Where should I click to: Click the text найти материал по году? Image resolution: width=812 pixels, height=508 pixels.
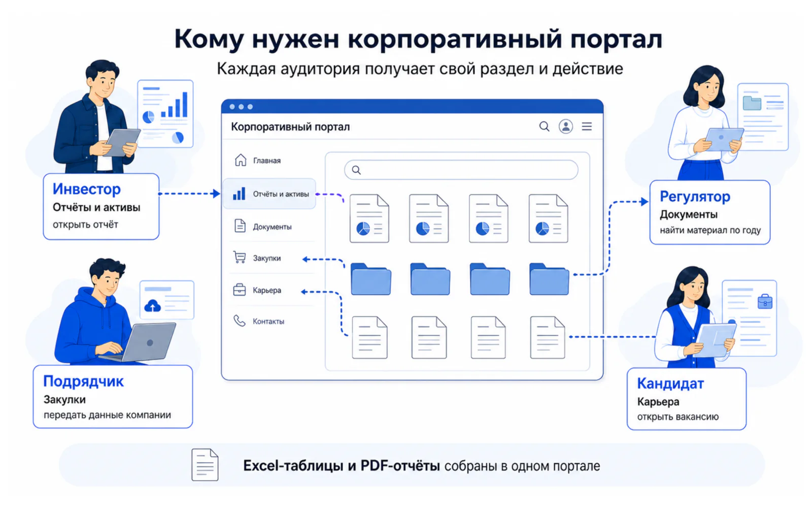(710, 230)
